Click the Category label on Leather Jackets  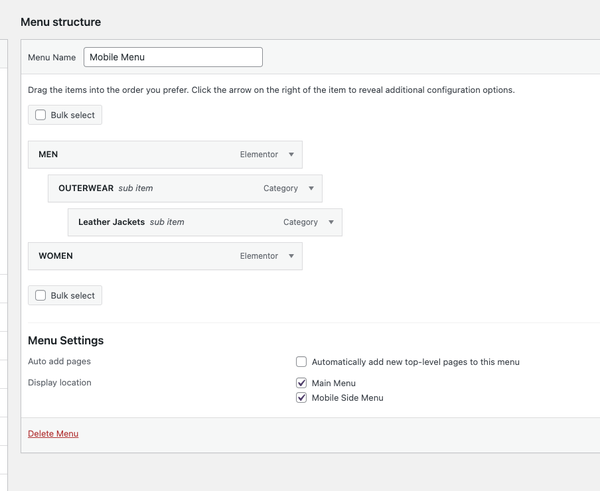point(300,222)
